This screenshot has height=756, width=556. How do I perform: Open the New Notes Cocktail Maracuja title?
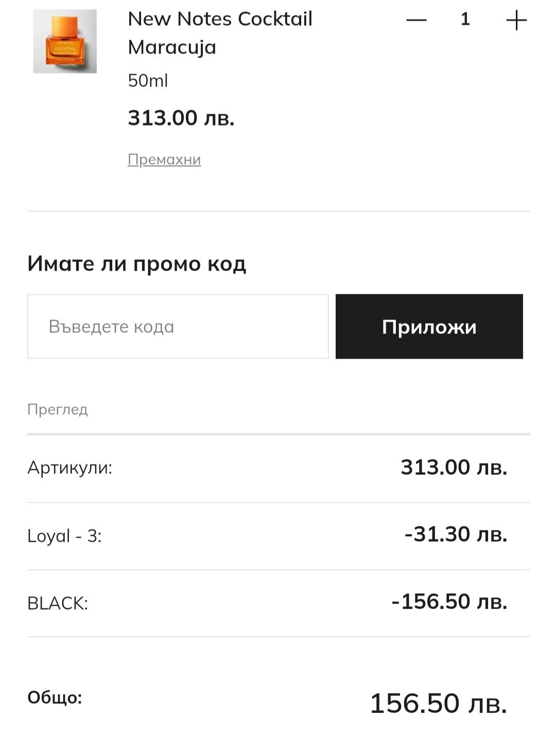[x=220, y=33]
